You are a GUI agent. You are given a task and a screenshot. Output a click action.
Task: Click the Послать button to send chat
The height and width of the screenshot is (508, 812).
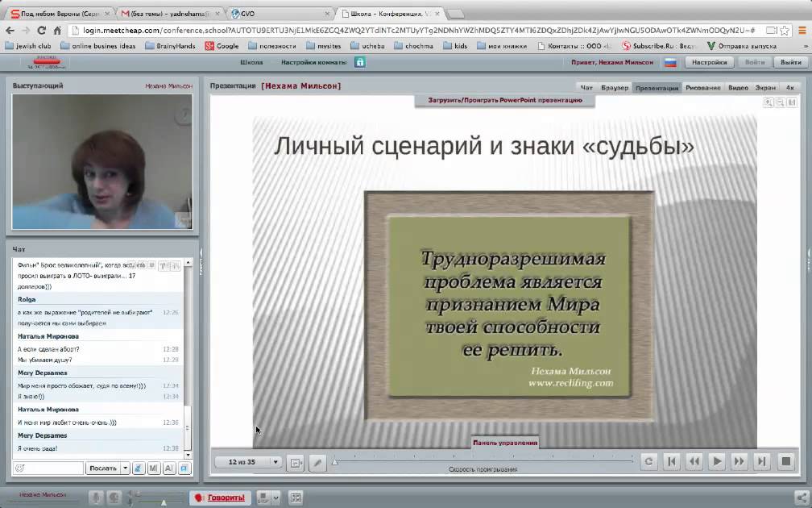point(102,468)
